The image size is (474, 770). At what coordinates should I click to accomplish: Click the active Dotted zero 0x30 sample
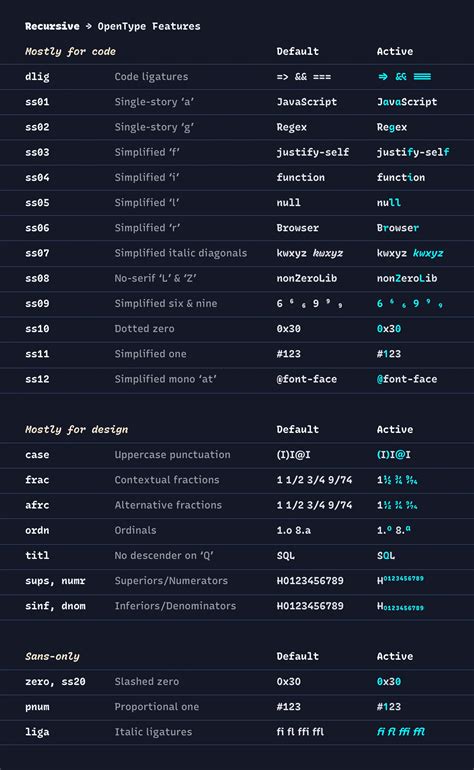coord(389,329)
